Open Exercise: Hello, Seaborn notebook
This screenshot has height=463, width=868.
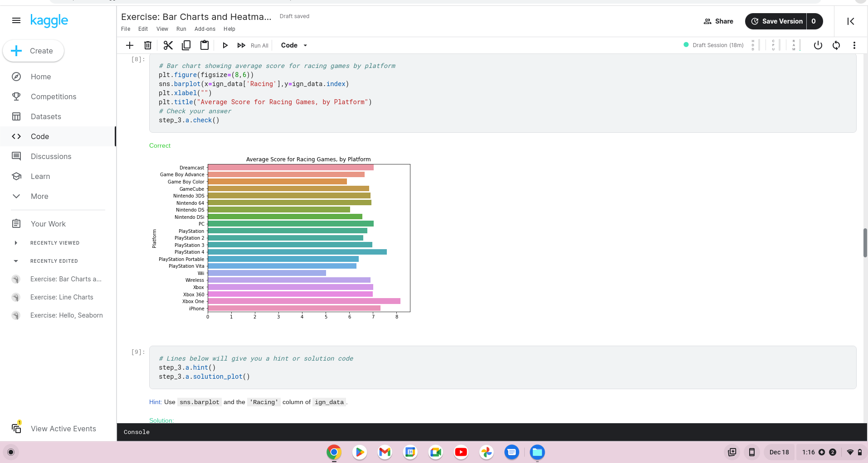tap(67, 315)
